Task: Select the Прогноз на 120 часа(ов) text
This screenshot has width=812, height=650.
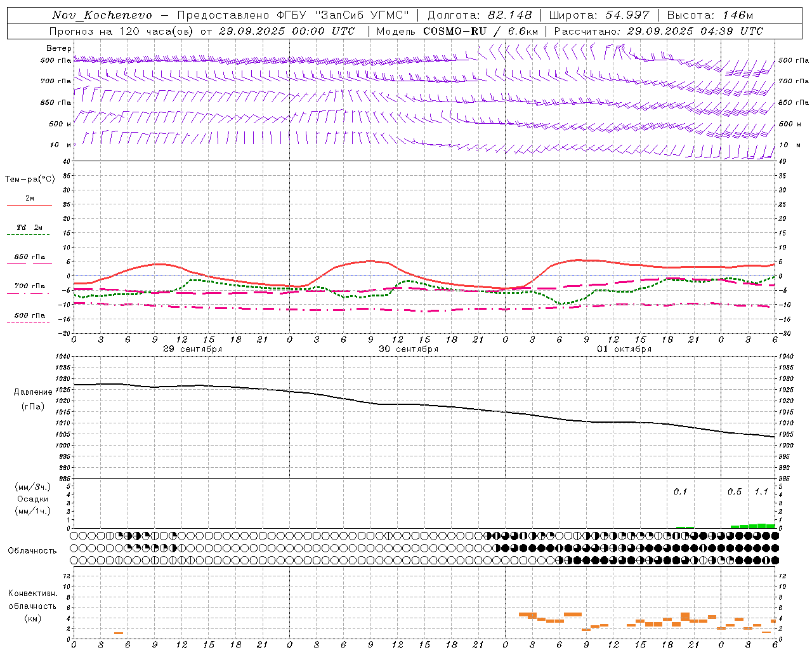Action: tap(122, 31)
